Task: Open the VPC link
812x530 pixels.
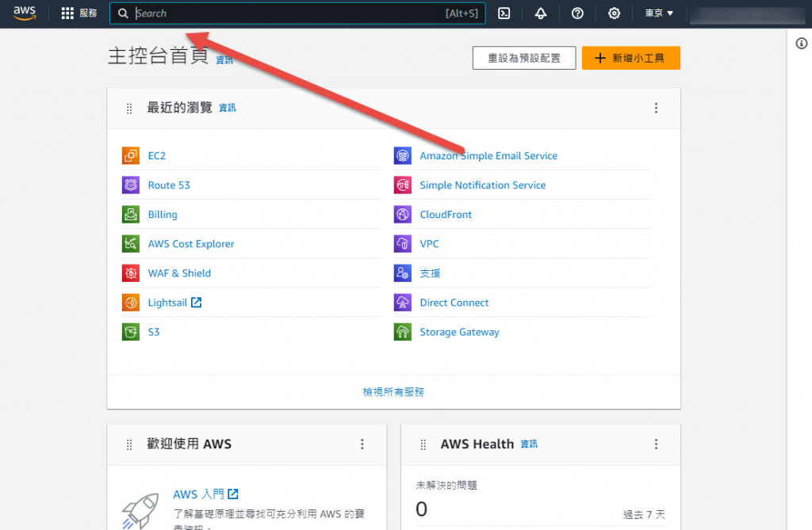Action: 429,244
